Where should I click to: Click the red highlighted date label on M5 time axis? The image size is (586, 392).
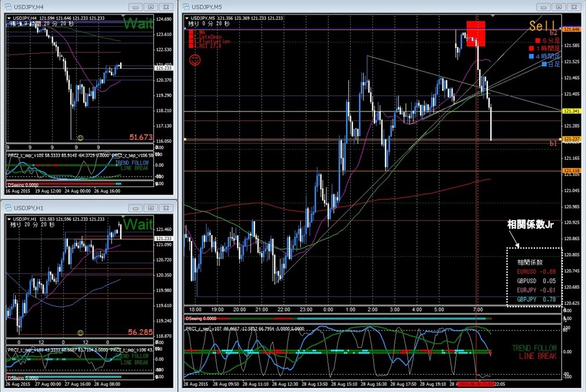[476, 384]
